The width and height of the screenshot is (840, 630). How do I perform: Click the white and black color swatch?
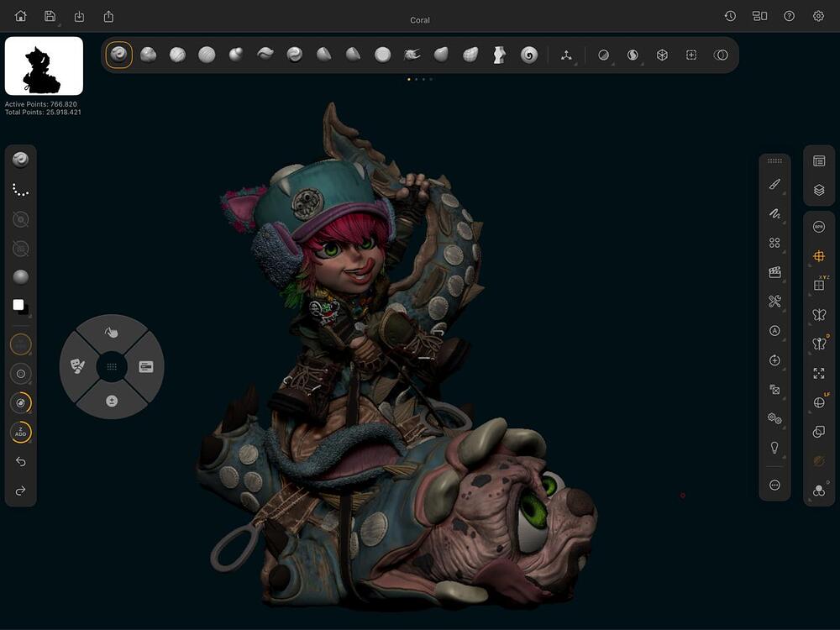pos(21,307)
